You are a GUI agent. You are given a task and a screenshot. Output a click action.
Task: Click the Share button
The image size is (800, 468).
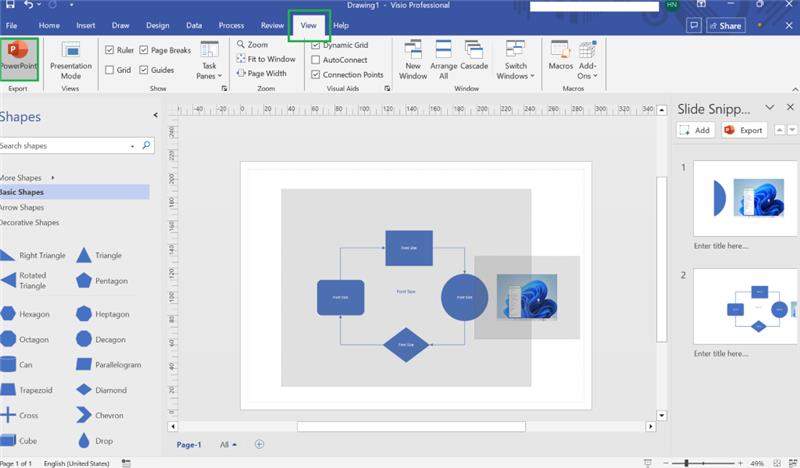click(726, 26)
